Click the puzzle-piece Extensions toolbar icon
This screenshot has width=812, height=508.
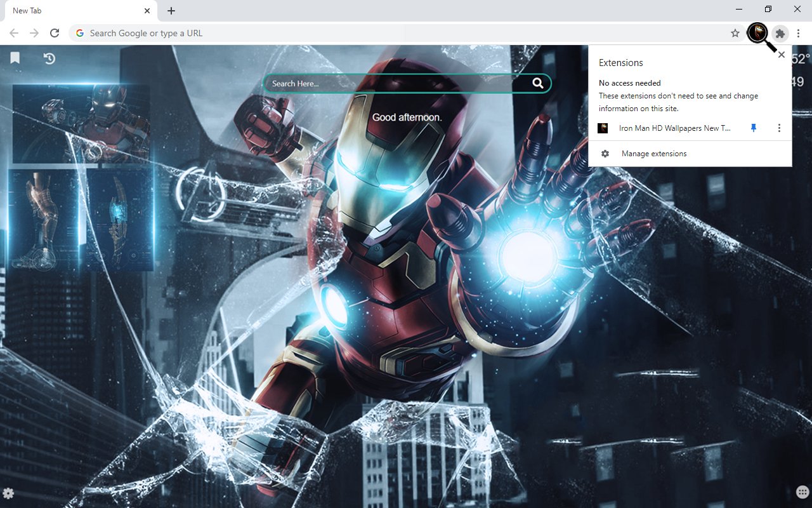(780, 33)
